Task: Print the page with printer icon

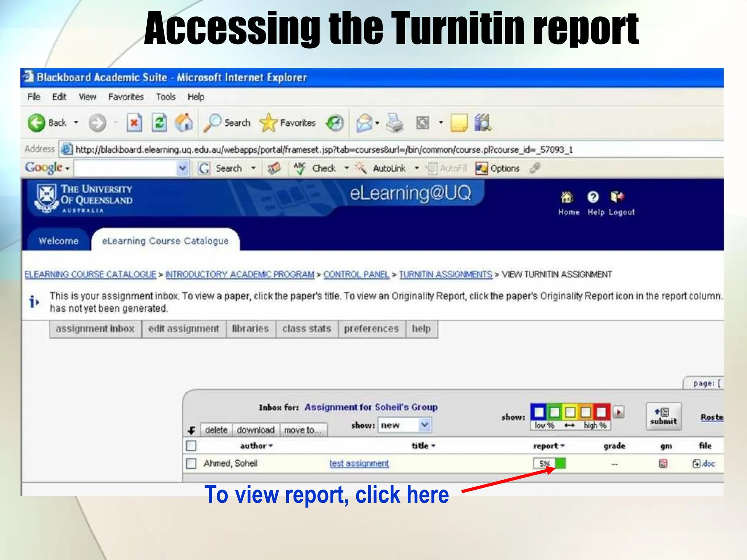Action: pos(395,123)
